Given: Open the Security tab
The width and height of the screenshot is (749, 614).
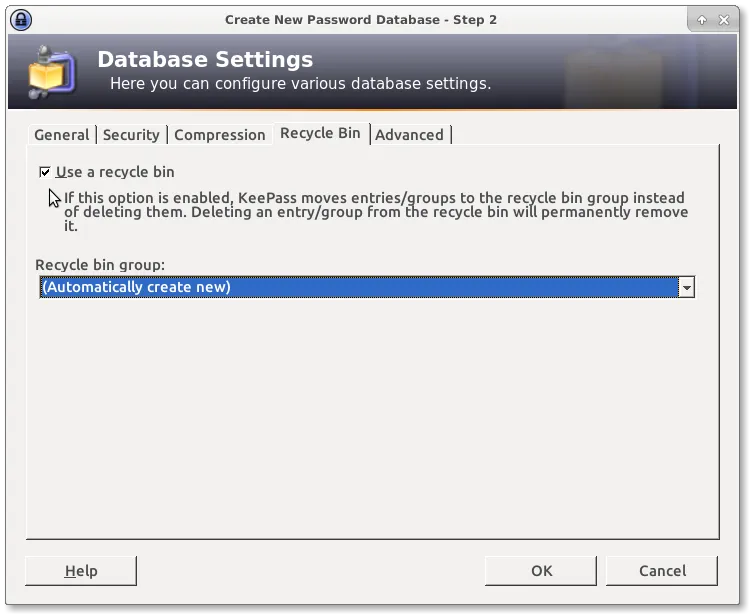Looking at the screenshot, I should pyautogui.click(x=131, y=135).
